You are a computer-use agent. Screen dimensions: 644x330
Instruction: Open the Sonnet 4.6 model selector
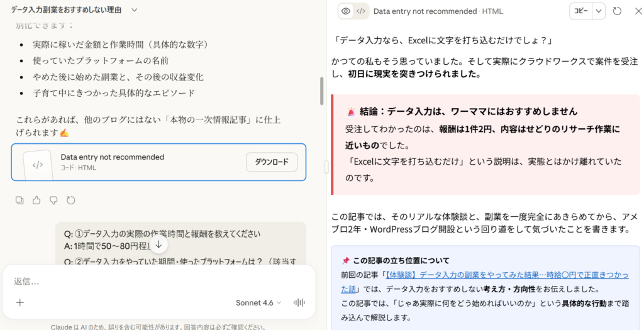258,302
